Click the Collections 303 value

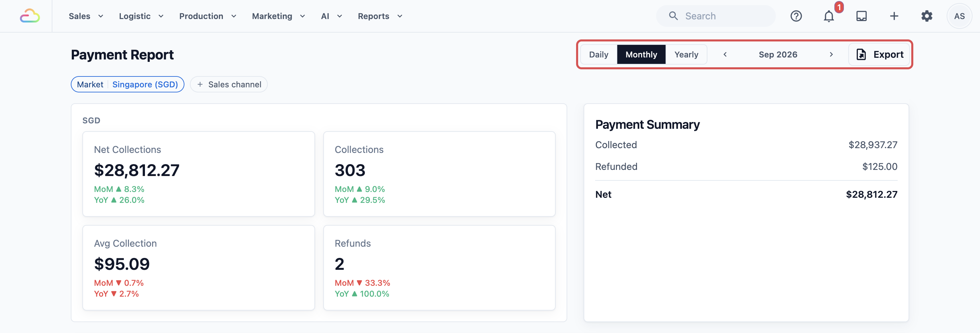click(x=350, y=170)
